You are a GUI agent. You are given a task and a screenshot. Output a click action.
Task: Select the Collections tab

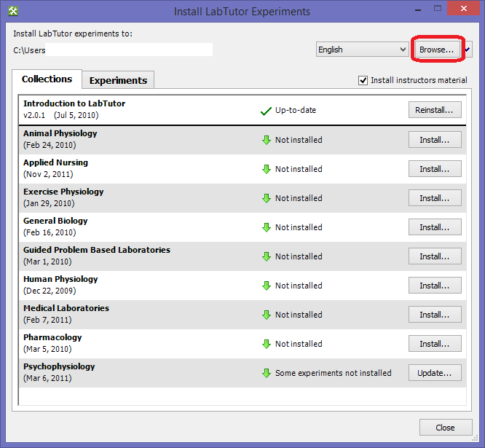47,79
